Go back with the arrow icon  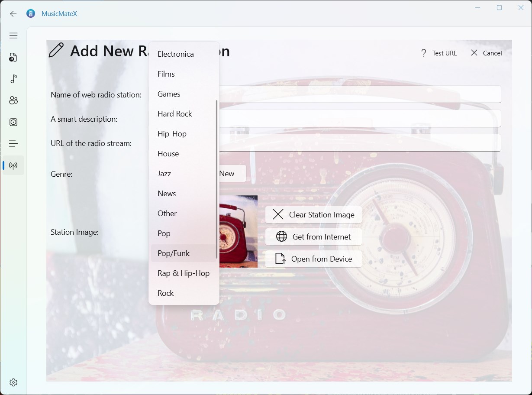13,14
